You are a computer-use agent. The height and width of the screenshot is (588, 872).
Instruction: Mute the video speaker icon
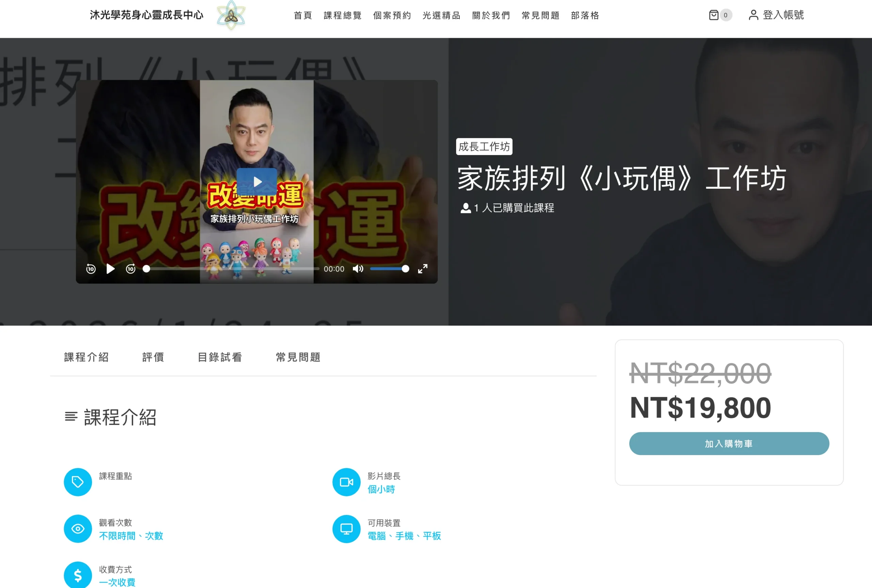click(358, 269)
